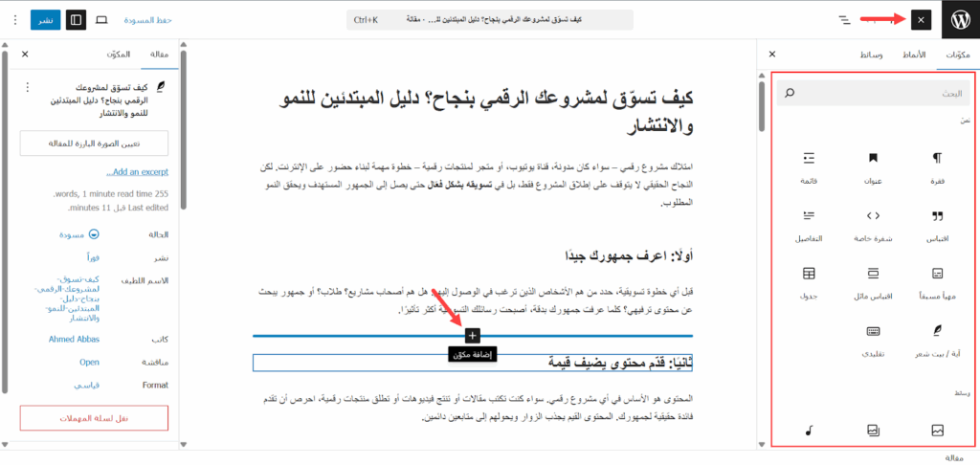The height and width of the screenshot is (465, 980).
Task: Click the نشر publish button
Action: tap(45, 20)
